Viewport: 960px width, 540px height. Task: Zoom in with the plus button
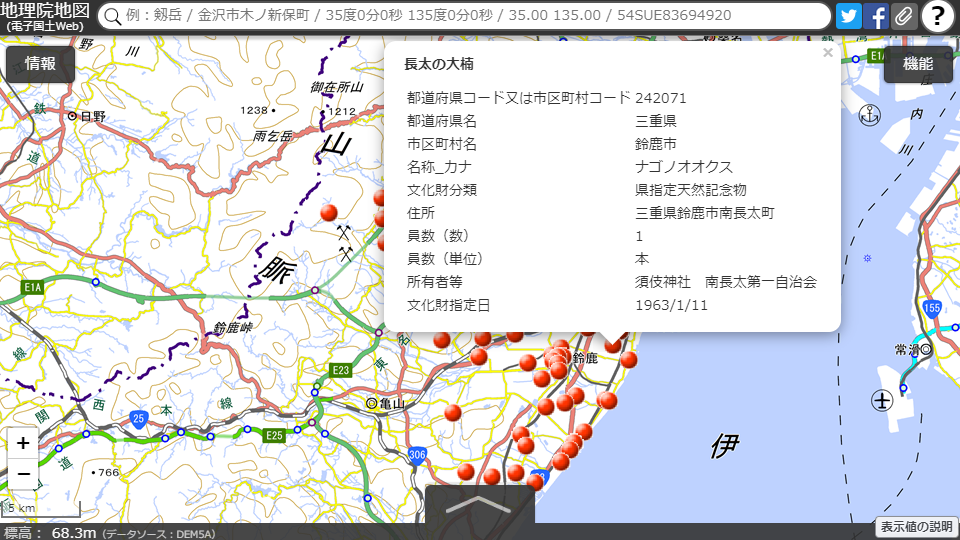(23, 443)
